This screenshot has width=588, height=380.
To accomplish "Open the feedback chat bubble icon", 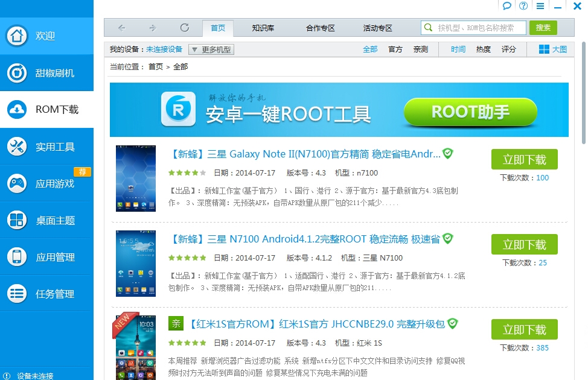I will coord(507,5).
